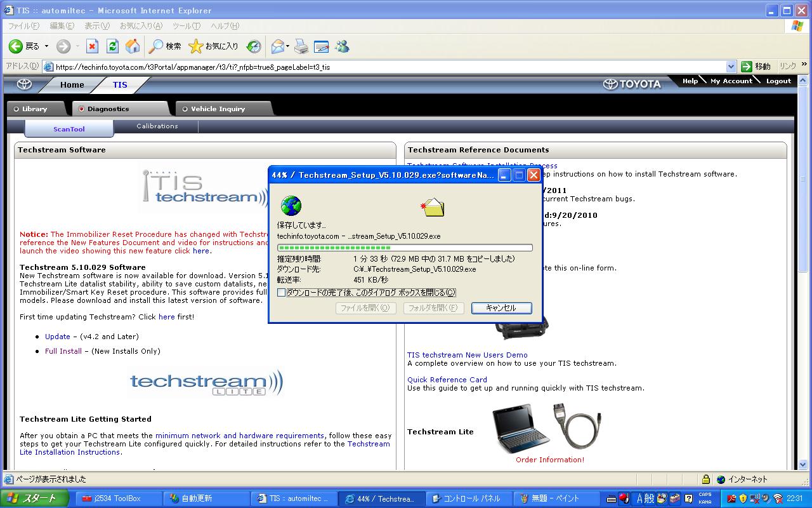
Task: Click the Full Install download link
Action: (x=63, y=351)
